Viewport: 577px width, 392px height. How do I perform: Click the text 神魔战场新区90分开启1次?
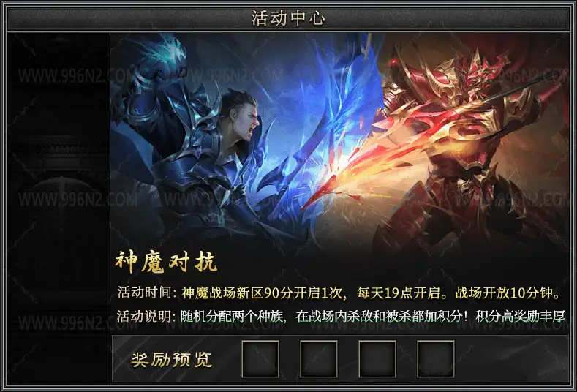tap(263, 293)
